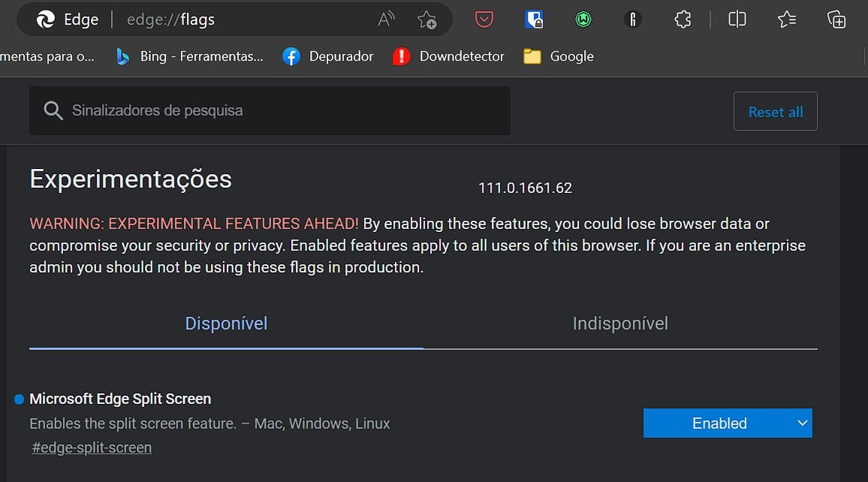Open the Depurador Facebook bookmark
Viewport: 868px width, 482px height.
click(x=327, y=56)
